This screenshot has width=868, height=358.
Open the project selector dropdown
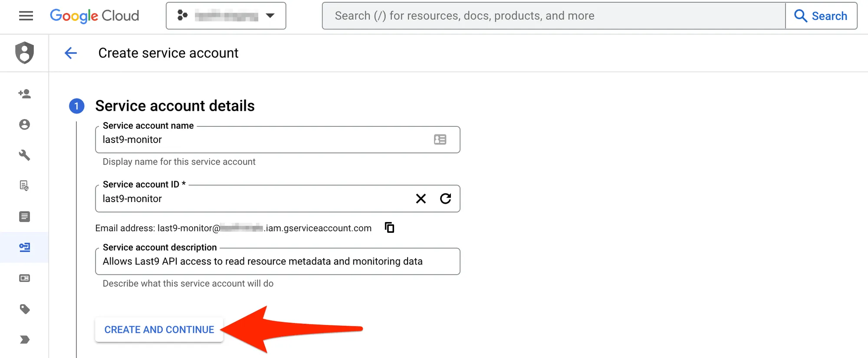click(x=226, y=16)
